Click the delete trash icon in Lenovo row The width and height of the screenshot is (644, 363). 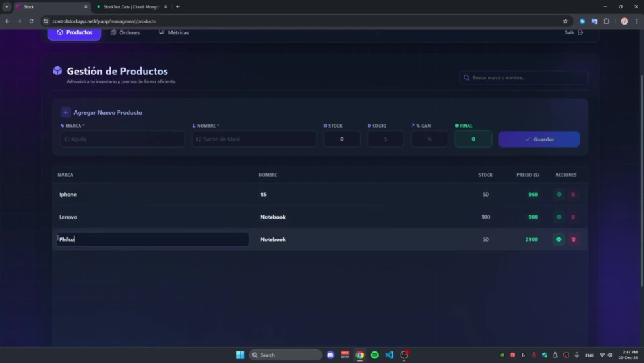pyautogui.click(x=573, y=217)
